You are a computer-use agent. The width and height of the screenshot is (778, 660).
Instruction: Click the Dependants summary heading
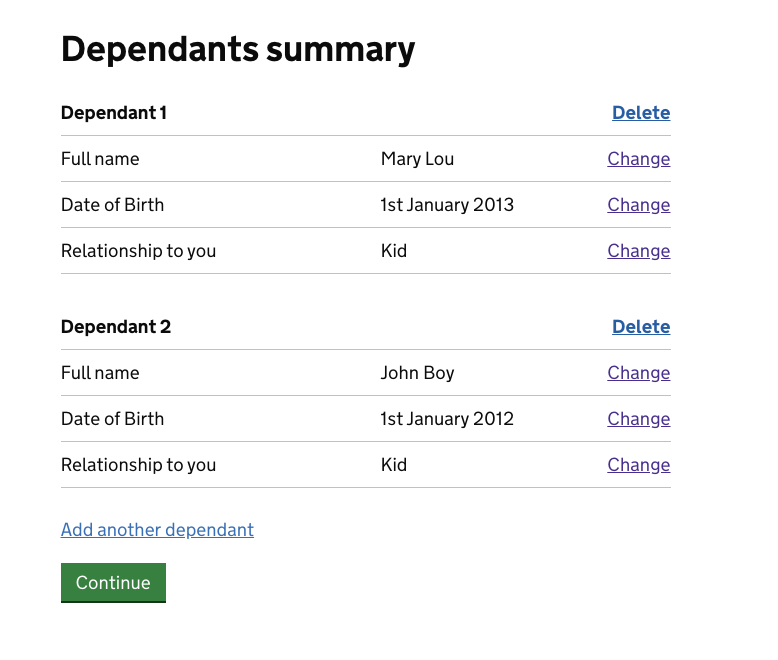[238, 49]
